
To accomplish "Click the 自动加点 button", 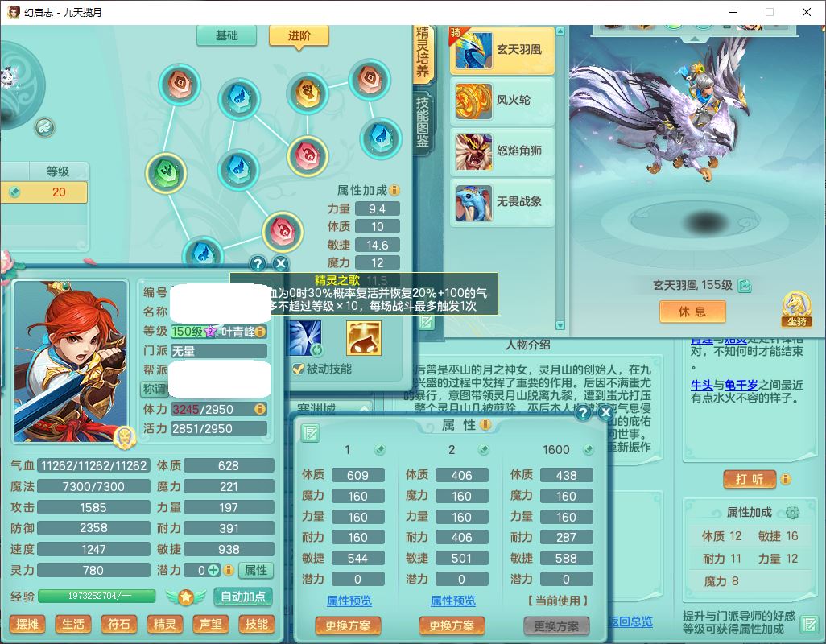I will (x=243, y=597).
